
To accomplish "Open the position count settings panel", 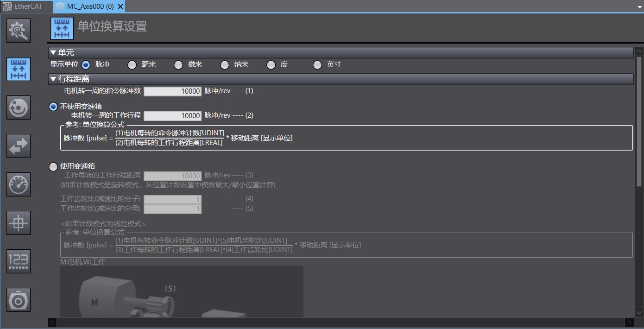I will point(19,261).
